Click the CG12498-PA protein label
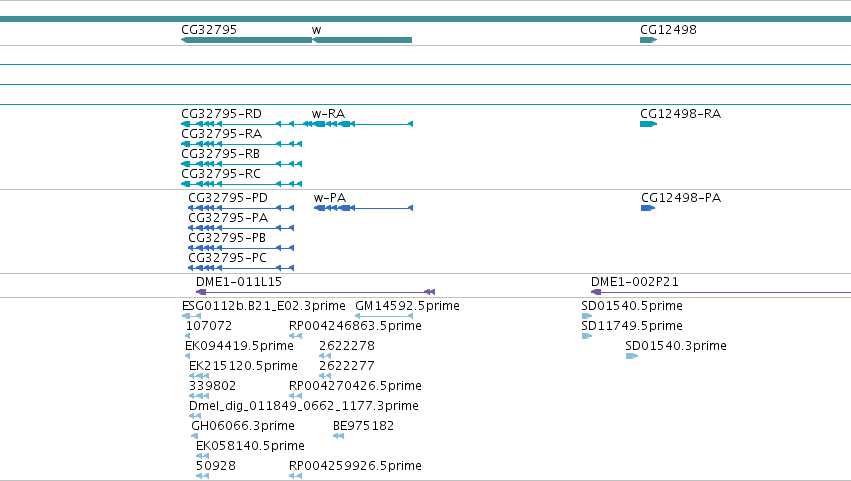Viewport: 851px width, 481px height. (681, 198)
